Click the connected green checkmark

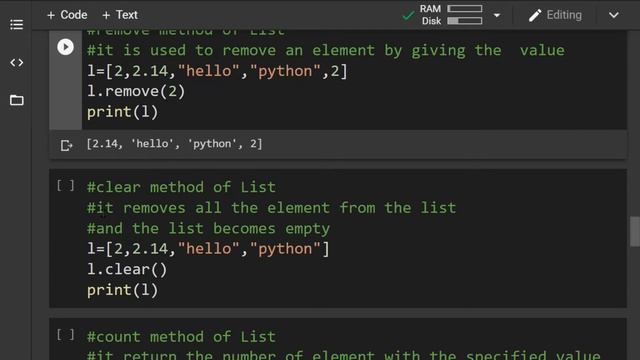408,16
